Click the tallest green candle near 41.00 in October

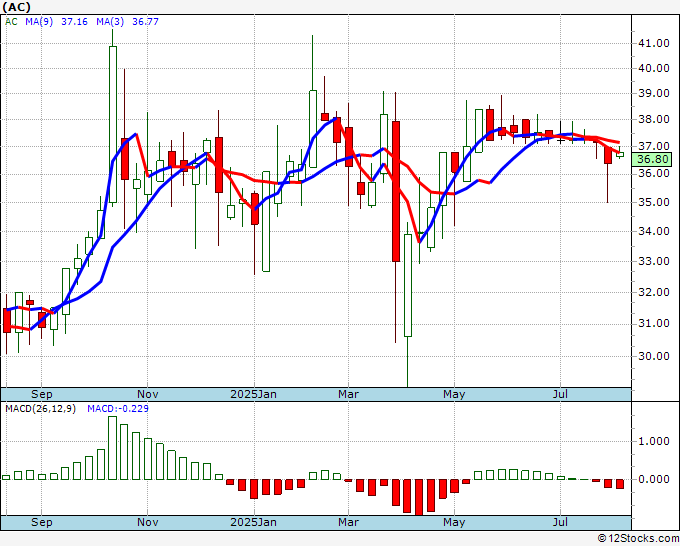pos(113,124)
